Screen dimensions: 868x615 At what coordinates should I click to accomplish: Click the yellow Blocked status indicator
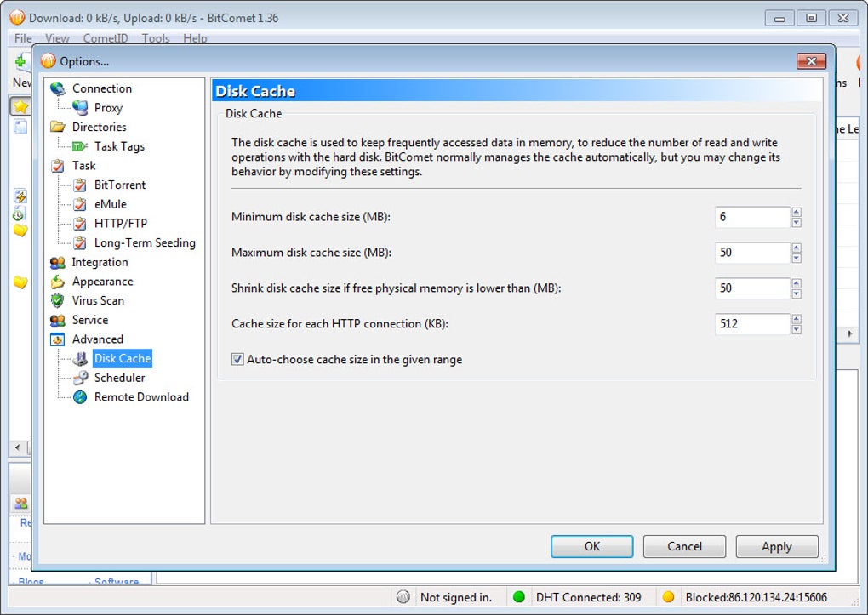(x=668, y=597)
